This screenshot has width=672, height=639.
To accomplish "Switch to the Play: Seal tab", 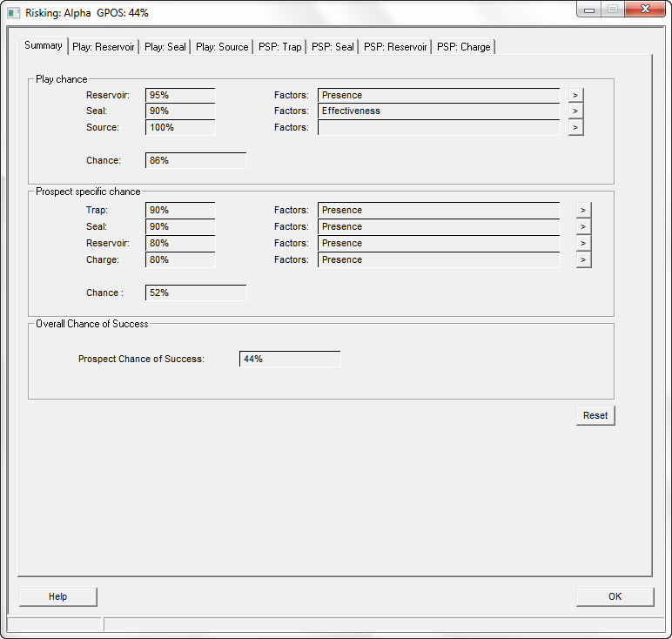I will click(165, 47).
